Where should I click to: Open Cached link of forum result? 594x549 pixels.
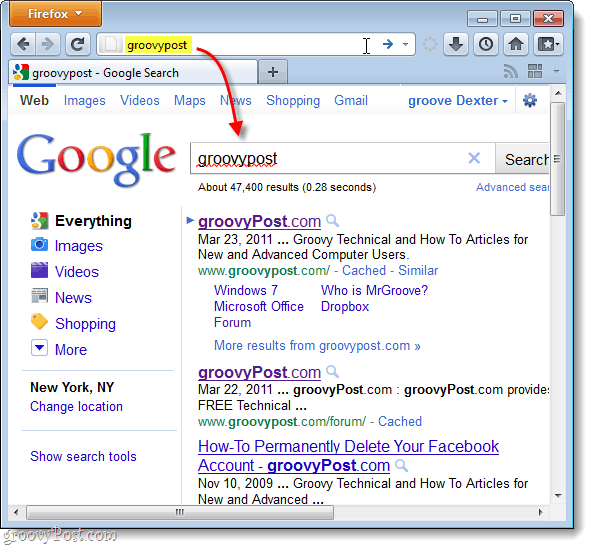pyautogui.click(x=400, y=421)
